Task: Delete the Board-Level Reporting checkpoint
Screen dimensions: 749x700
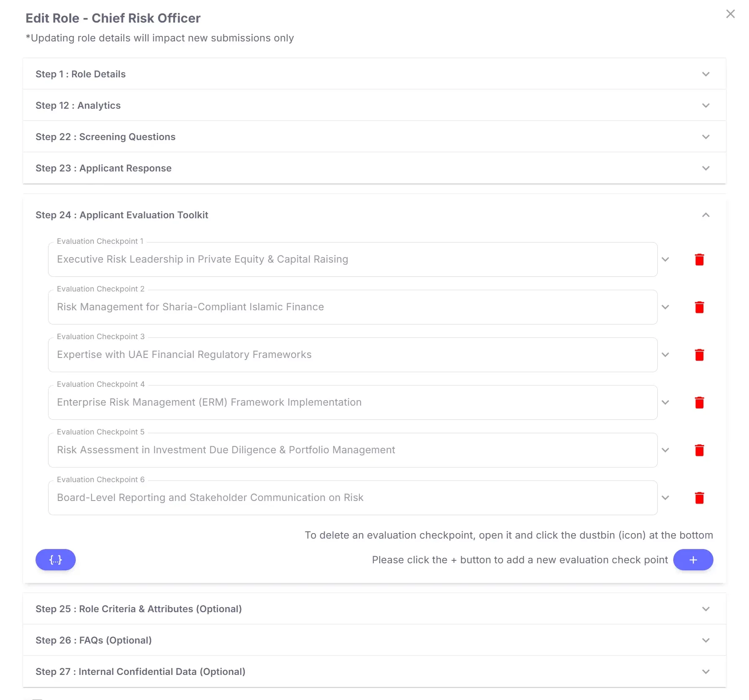Action: (700, 498)
